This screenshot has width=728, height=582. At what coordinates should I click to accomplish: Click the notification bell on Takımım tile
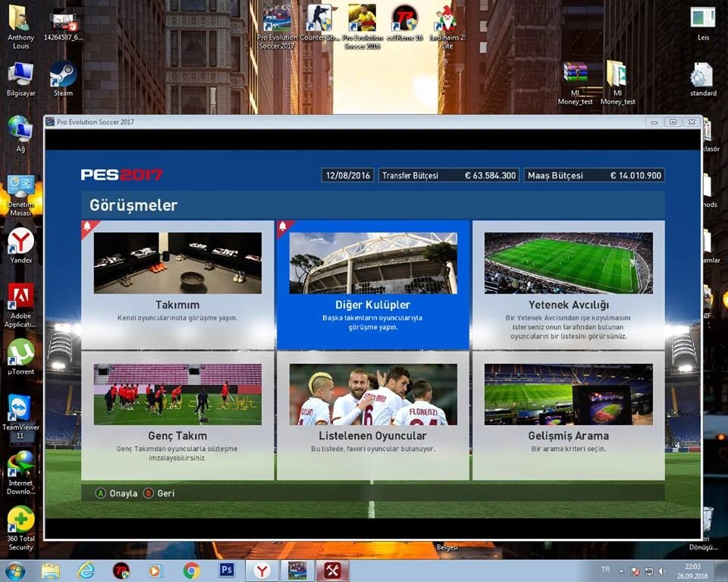click(x=87, y=227)
